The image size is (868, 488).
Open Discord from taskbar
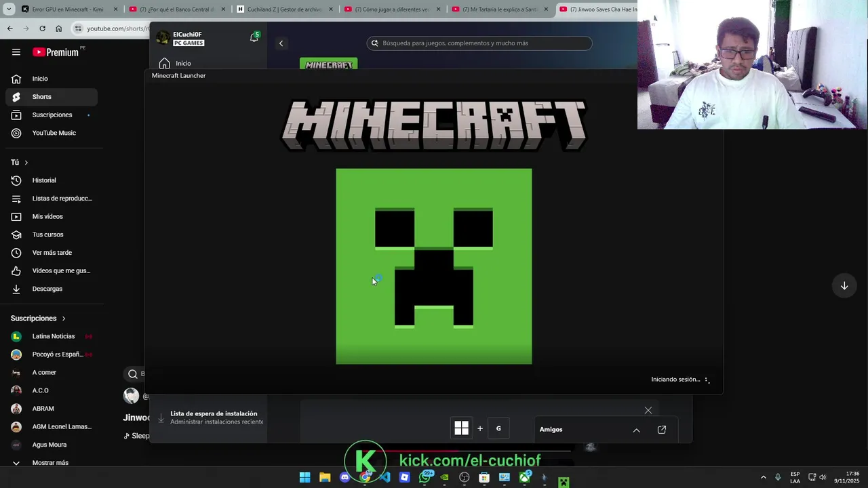click(344, 477)
